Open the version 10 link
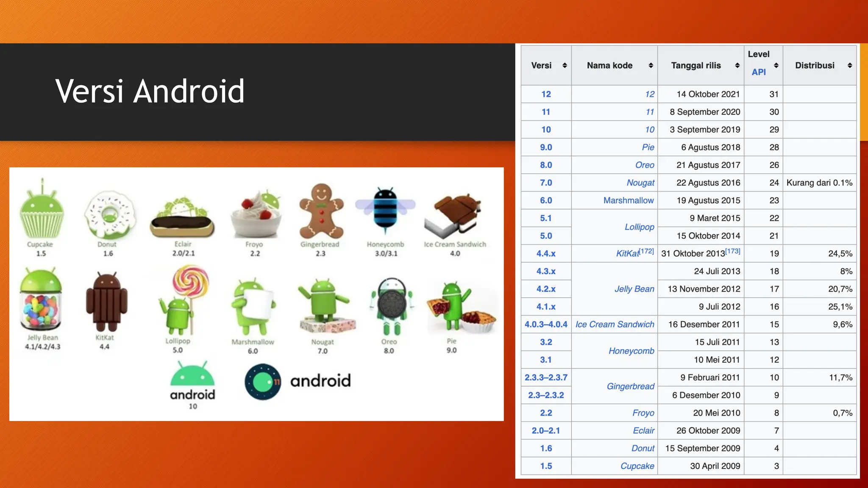868x488 pixels. 546,130
